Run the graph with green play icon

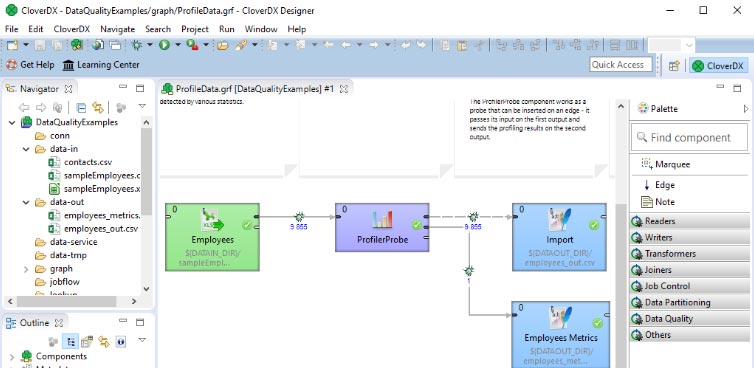click(164, 45)
